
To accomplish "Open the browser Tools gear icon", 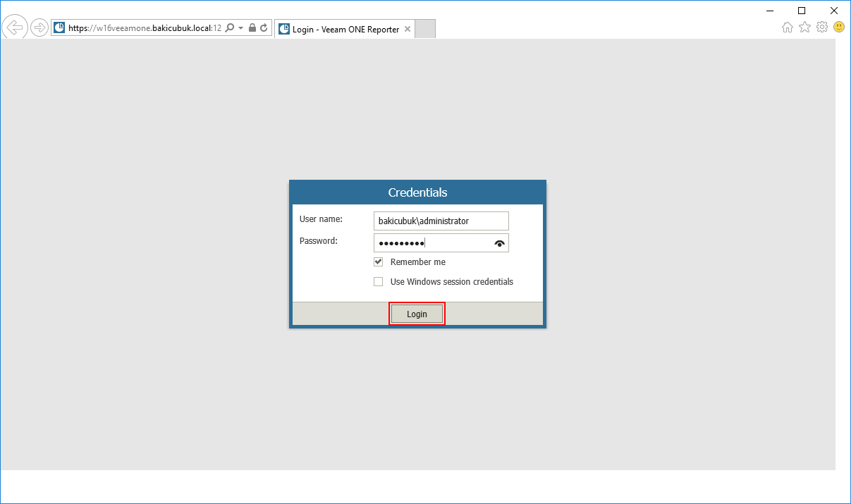I will click(821, 27).
